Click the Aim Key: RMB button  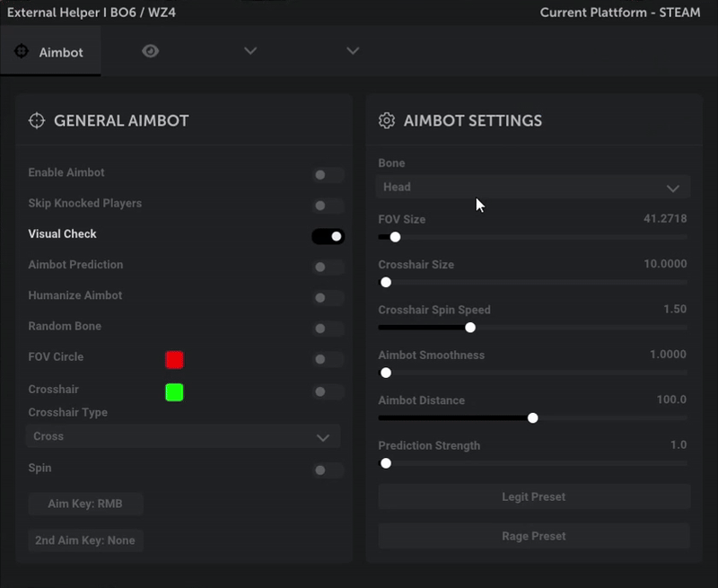click(x=85, y=504)
